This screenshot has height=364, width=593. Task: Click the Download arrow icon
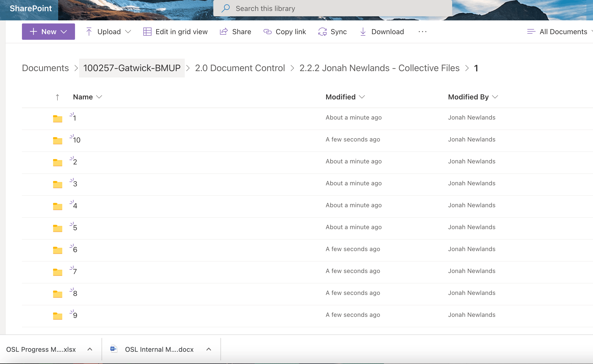pyautogui.click(x=363, y=32)
